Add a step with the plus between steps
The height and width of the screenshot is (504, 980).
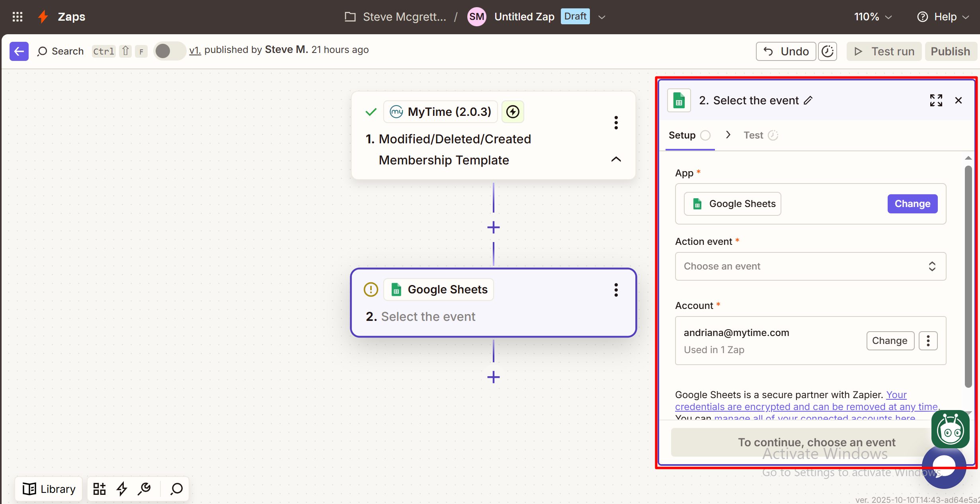pyautogui.click(x=493, y=227)
